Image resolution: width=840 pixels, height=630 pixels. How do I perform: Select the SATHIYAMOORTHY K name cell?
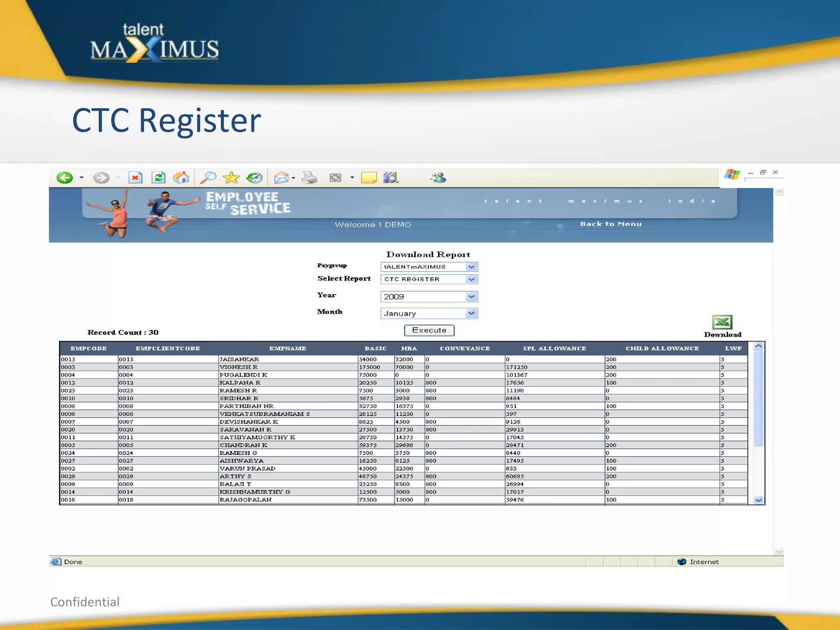[288, 437]
